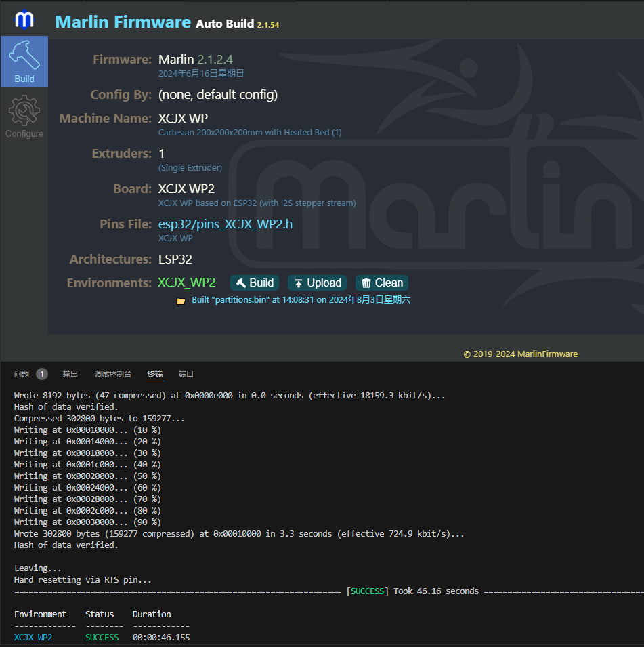Click the duration 00:00:46.155 in terminal
This screenshot has height=647, width=644.
[x=161, y=638]
